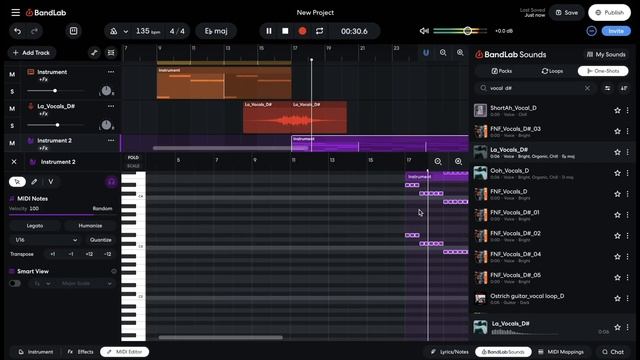Open the hamburger main menu
Viewport: 640px width, 360px height.
point(16,13)
